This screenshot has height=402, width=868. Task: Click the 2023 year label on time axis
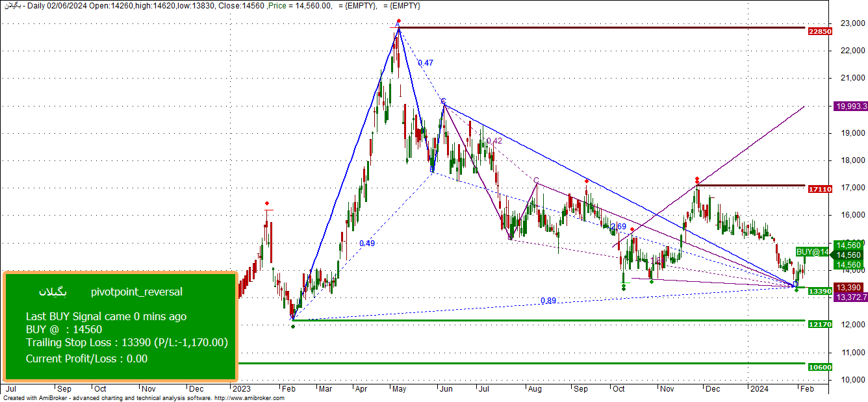pyautogui.click(x=241, y=389)
